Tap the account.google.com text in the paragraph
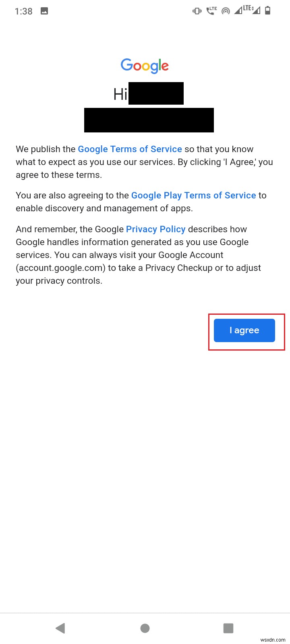The image size is (290, 644). (60, 268)
